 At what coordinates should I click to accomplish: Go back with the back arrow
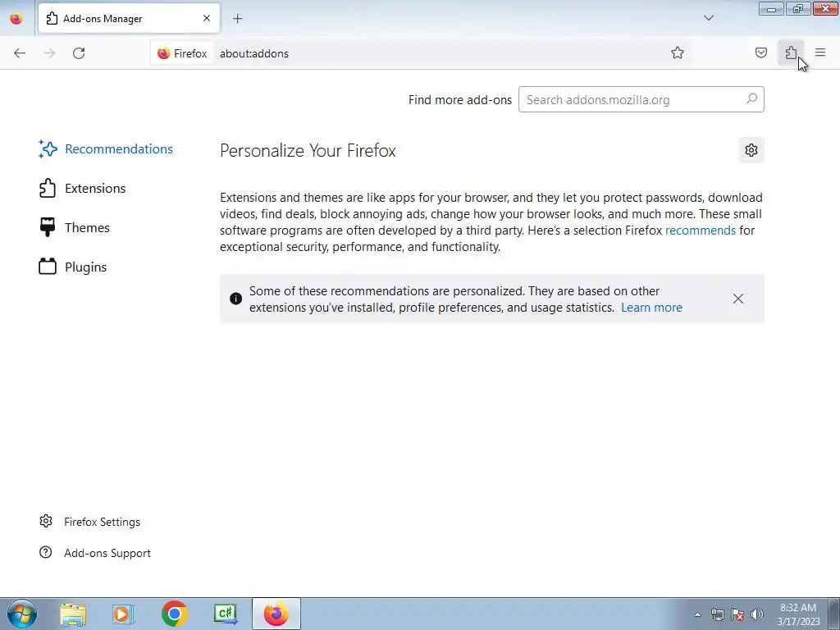(20, 53)
